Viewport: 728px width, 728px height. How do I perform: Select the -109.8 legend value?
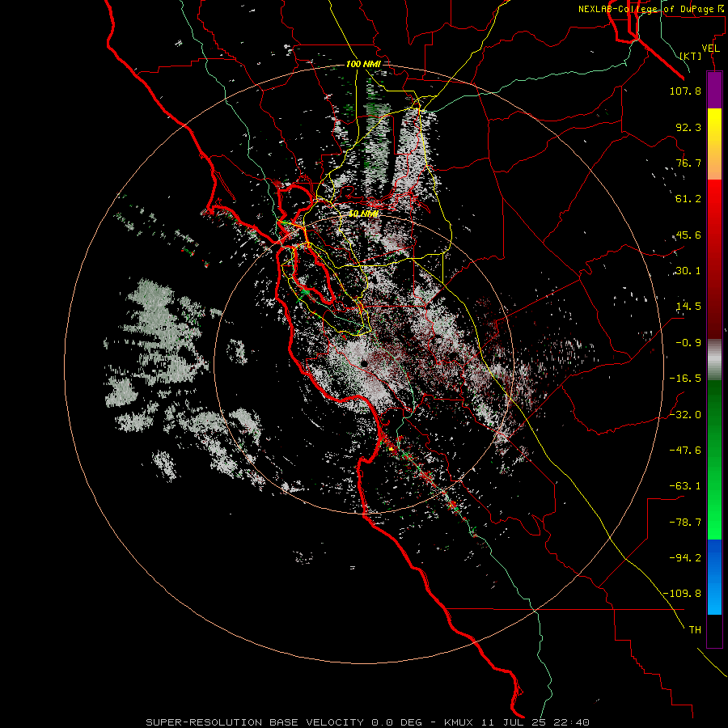[682, 594]
